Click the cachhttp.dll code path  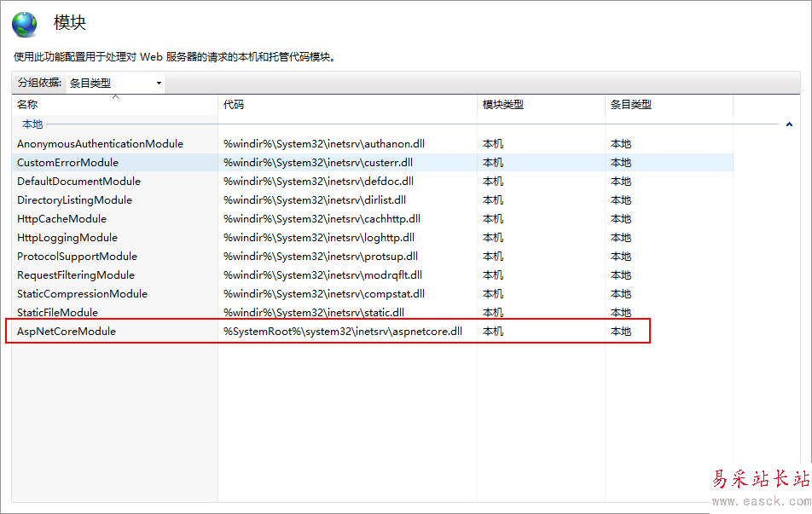(x=322, y=219)
